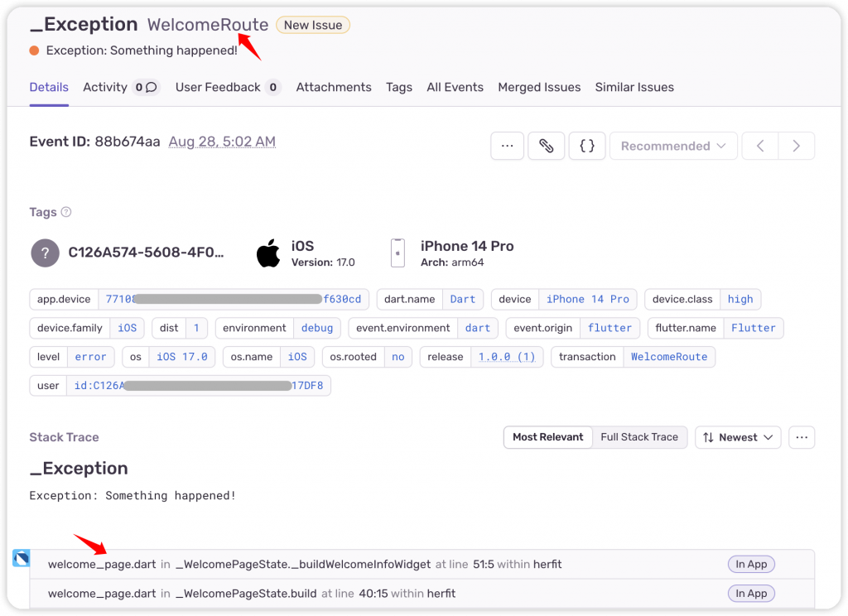The width and height of the screenshot is (848, 616).
Task: Click the environment debug value
Action: coord(317,328)
